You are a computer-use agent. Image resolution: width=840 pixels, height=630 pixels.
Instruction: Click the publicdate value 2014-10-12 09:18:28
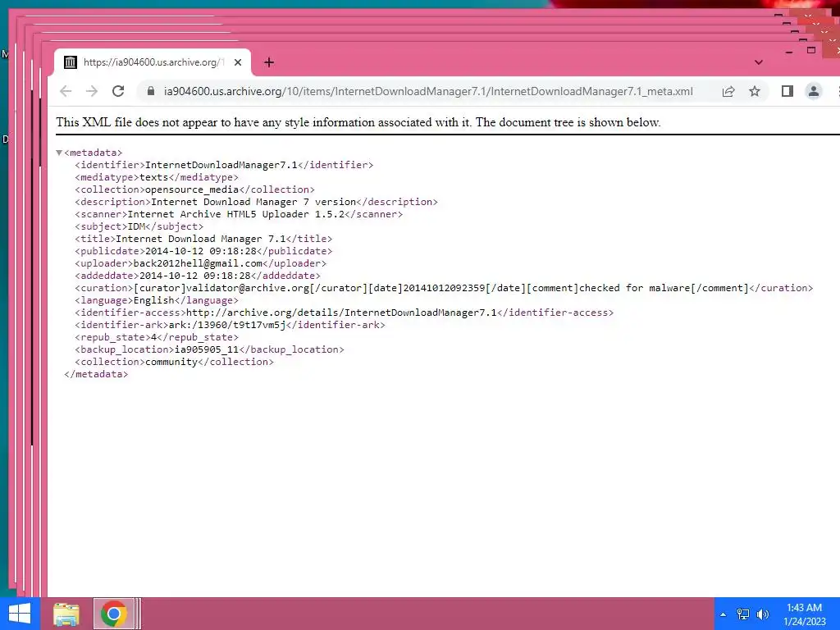(x=200, y=251)
